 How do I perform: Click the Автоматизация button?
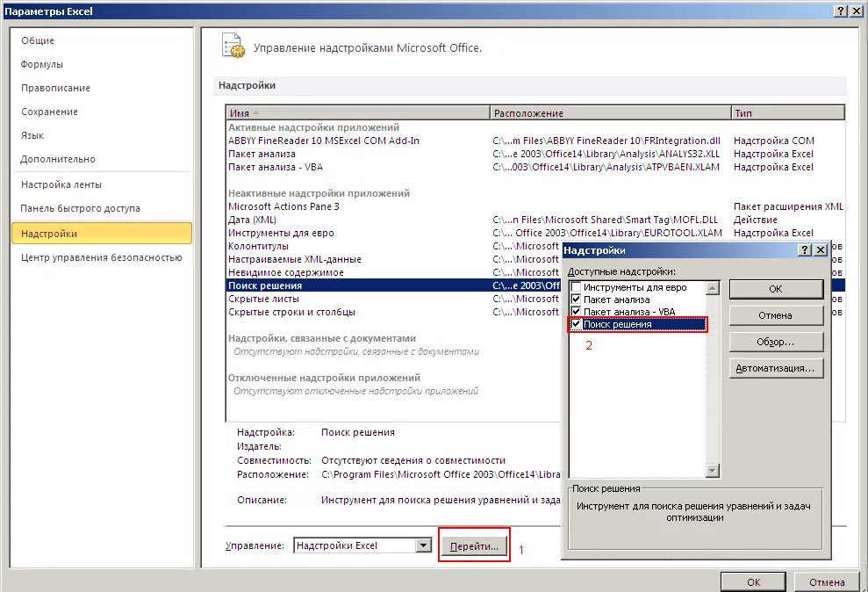(776, 368)
